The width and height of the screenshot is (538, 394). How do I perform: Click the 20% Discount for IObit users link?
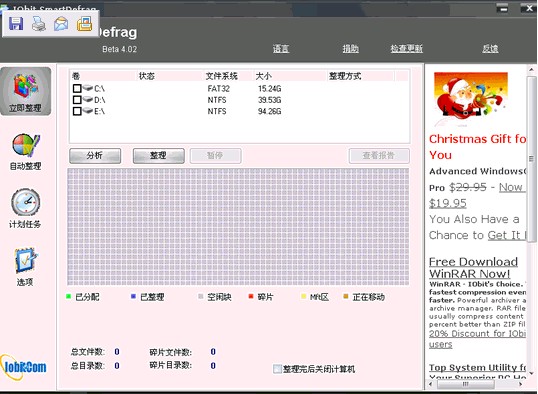click(477, 339)
